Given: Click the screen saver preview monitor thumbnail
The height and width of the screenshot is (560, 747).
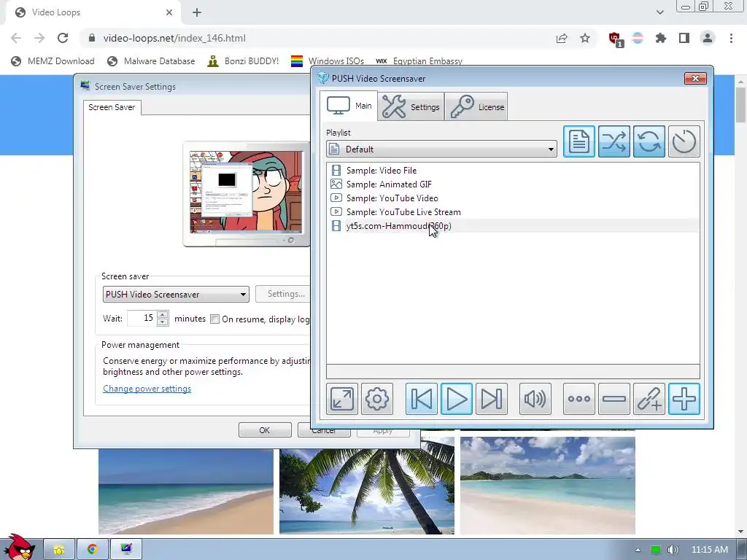Looking at the screenshot, I should pyautogui.click(x=247, y=192).
